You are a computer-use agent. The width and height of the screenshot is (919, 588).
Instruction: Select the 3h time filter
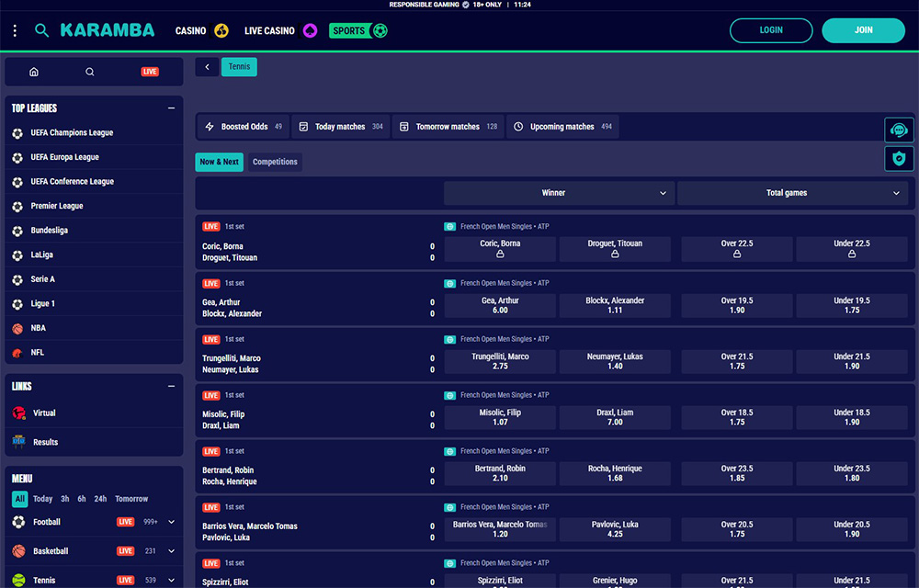[65, 499]
